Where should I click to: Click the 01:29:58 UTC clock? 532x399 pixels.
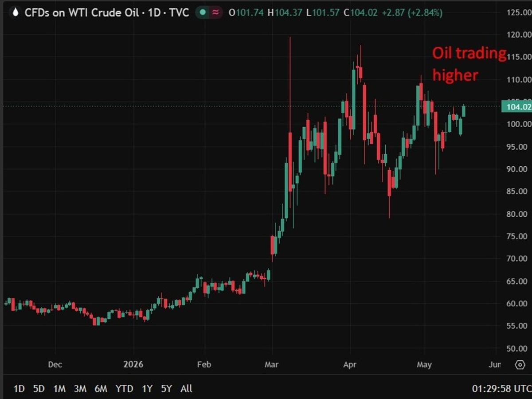(x=501, y=389)
